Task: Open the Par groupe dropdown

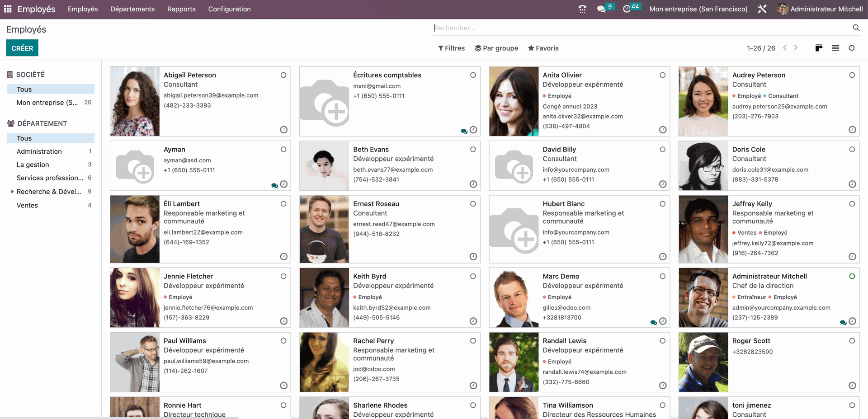Action: [496, 48]
